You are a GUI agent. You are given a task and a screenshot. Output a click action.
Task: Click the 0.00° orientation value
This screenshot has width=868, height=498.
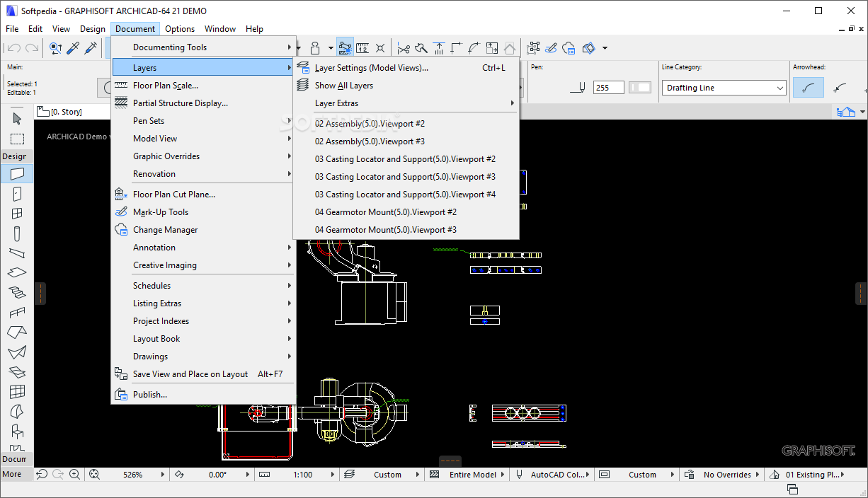click(x=217, y=475)
